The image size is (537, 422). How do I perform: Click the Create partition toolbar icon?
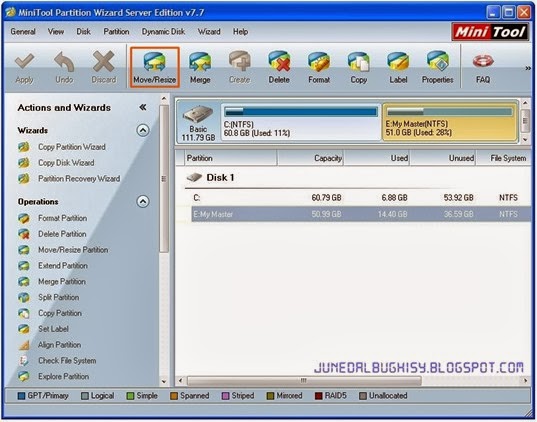(240, 62)
